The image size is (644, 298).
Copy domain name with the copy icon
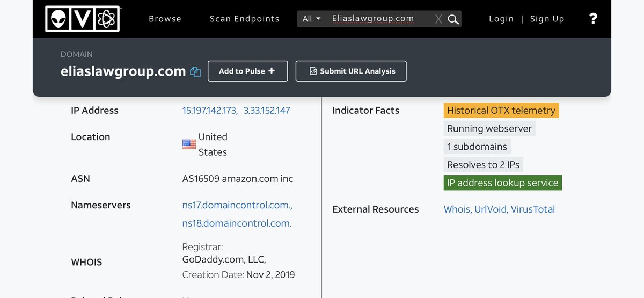pos(195,72)
